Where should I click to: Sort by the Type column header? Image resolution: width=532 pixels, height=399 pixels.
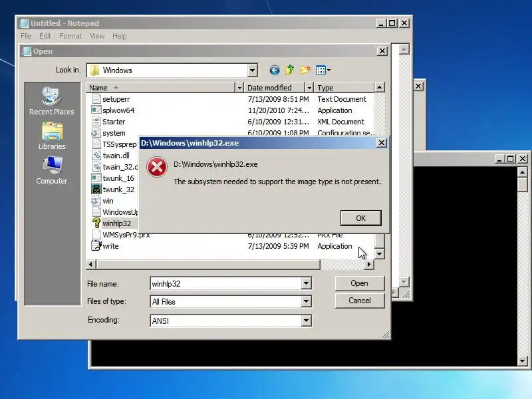tap(344, 88)
